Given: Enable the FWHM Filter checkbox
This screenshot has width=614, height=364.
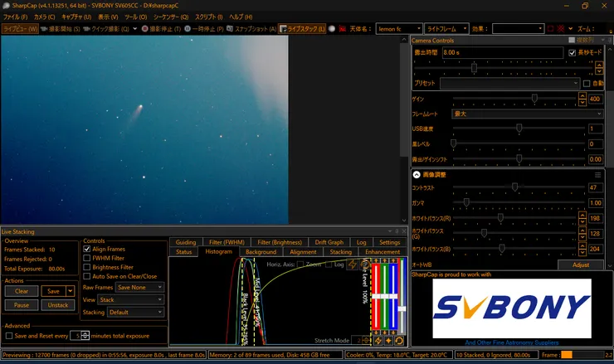Looking at the screenshot, I should point(87,258).
